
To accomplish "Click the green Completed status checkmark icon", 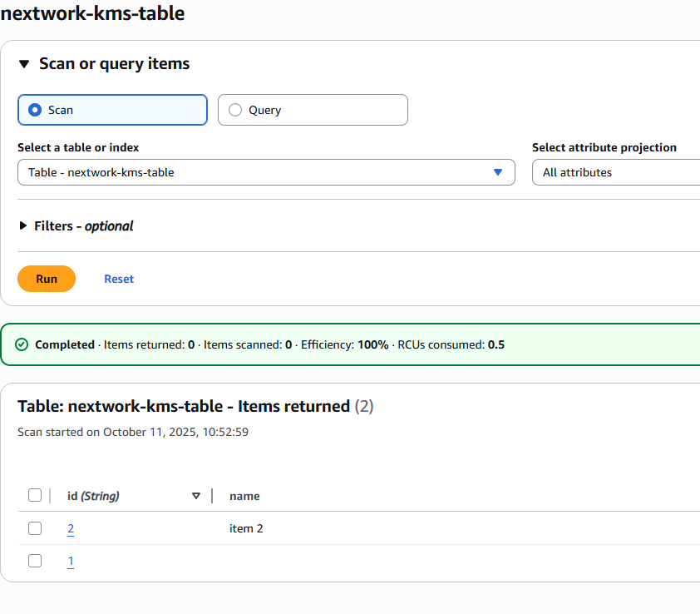I will point(22,344).
